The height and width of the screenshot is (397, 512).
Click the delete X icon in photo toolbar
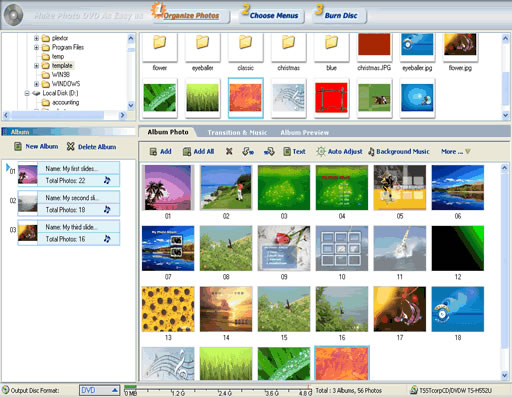pos(229,151)
